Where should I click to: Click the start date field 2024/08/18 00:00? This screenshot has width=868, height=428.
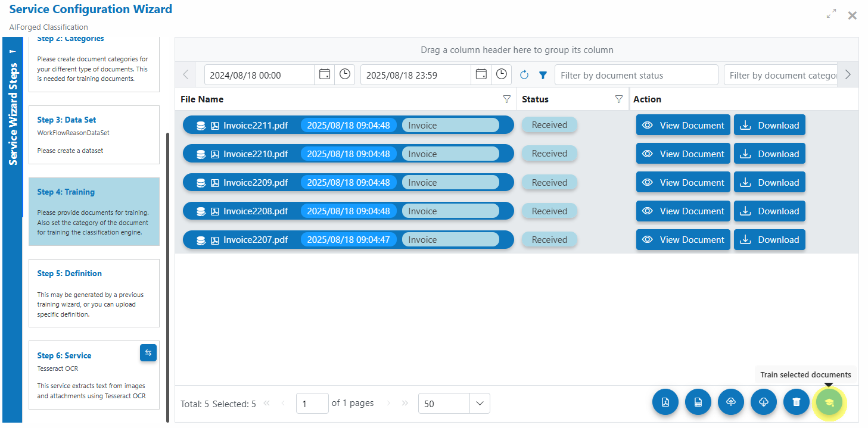[259, 75]
